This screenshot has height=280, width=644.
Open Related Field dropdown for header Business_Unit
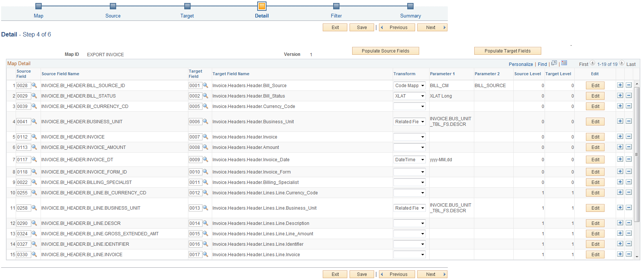(409, 122)
